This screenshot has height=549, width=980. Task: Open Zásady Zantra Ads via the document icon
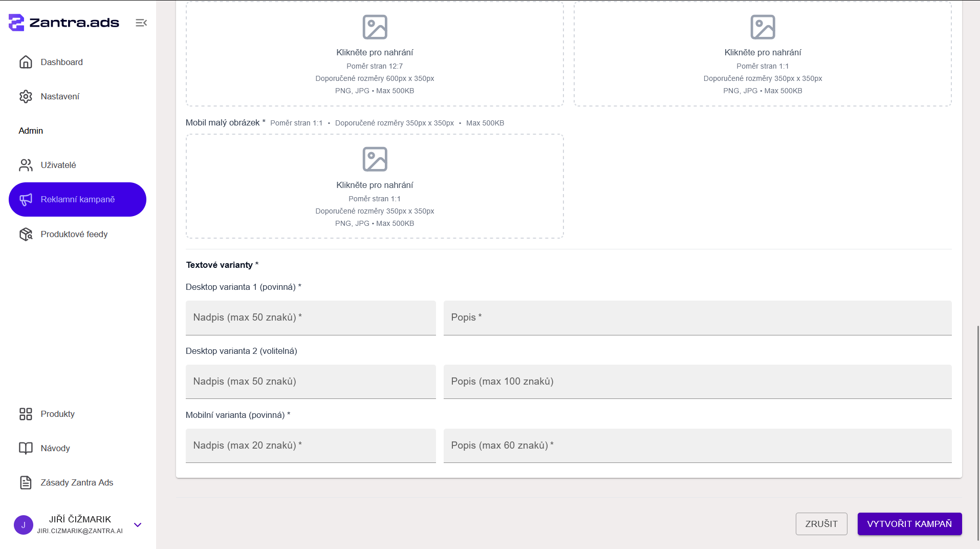[26, 482]
